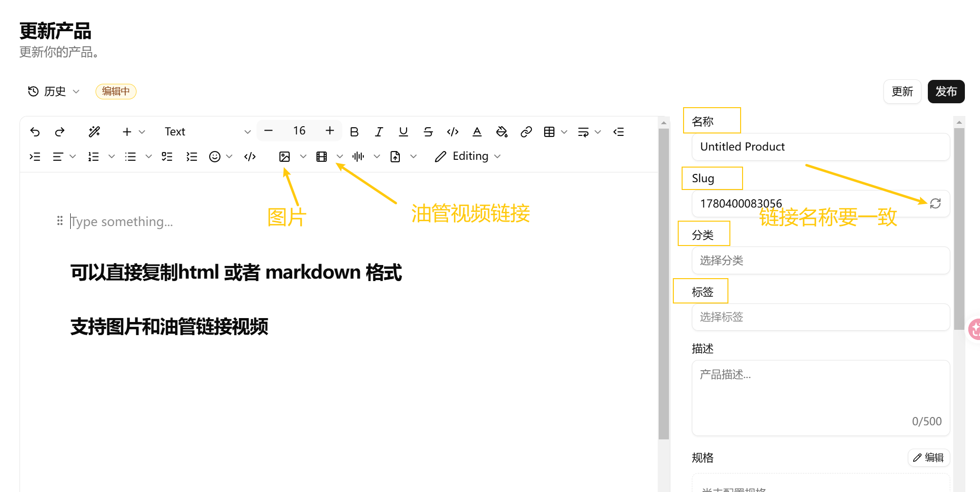Insert a to-do checklist

[x=167, y=156]
